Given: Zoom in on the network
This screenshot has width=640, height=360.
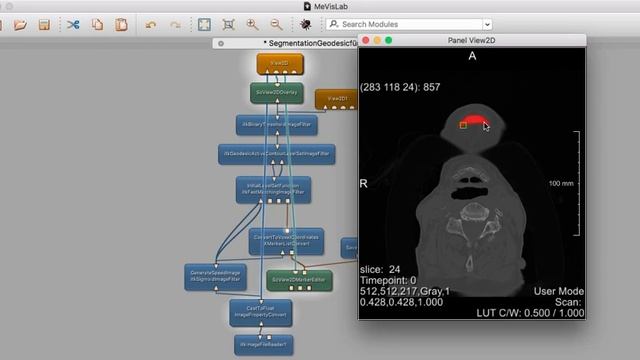Looking at the screenshot, I should [x=253, y=24].
